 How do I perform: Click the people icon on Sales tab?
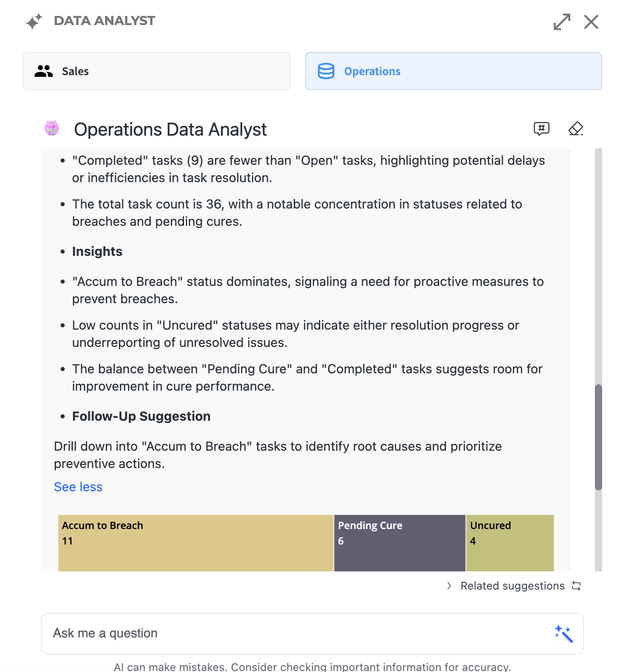click(x=44, y=71)
